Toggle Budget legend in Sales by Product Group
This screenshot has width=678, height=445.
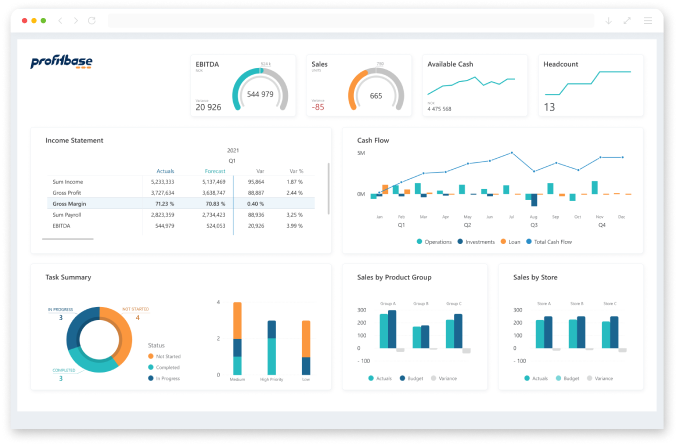point(412,378)
